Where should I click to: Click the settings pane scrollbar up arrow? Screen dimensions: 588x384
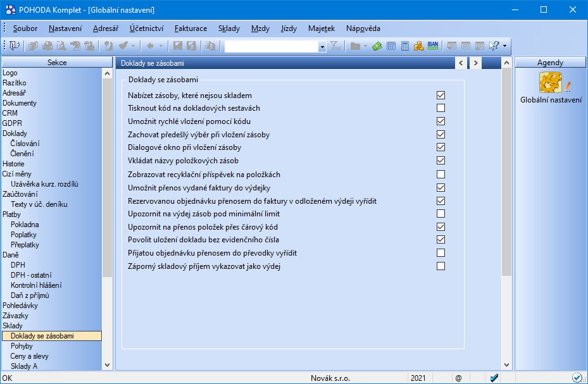[x=506, y=63]
